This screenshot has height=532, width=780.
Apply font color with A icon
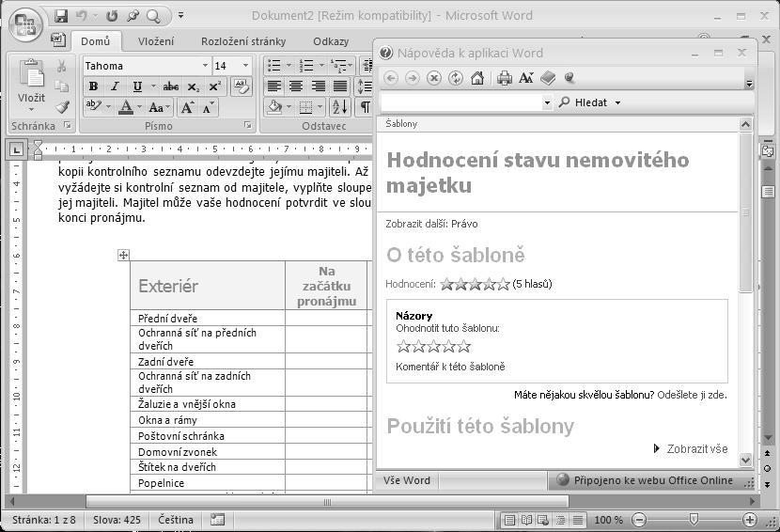click(x=126, y=107)
